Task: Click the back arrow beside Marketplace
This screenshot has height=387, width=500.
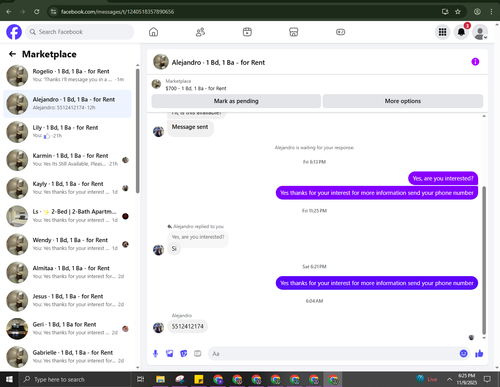Action: coord(12,54)
